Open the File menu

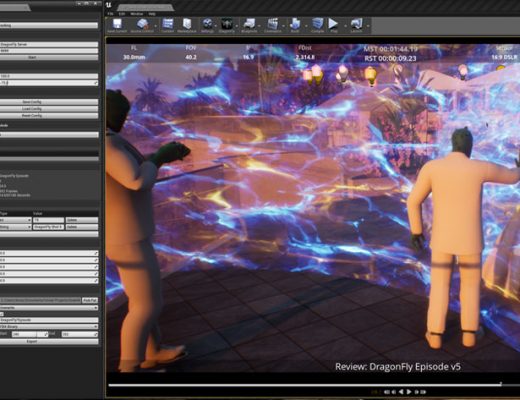(110, 14)
